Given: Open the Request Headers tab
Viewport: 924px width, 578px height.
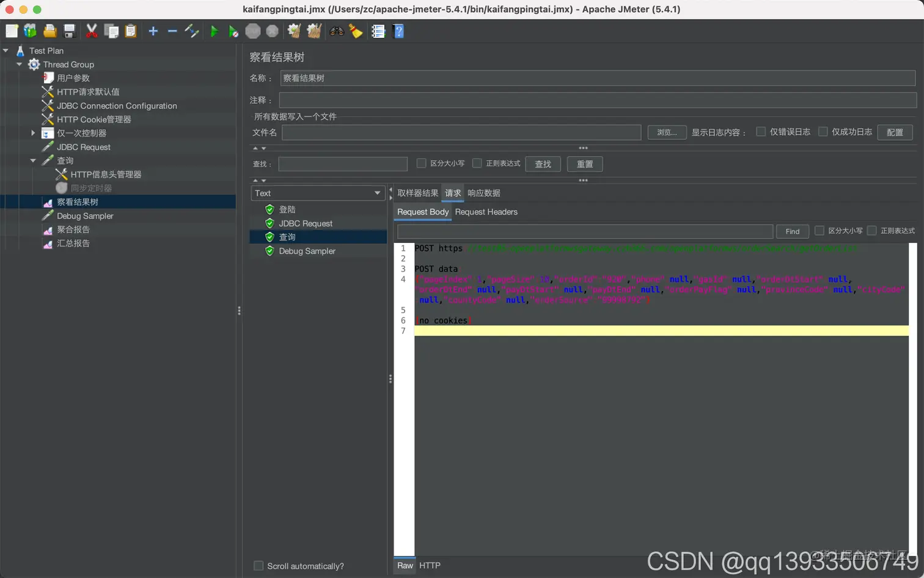Looking at the screenshot, I should (486, 212).
